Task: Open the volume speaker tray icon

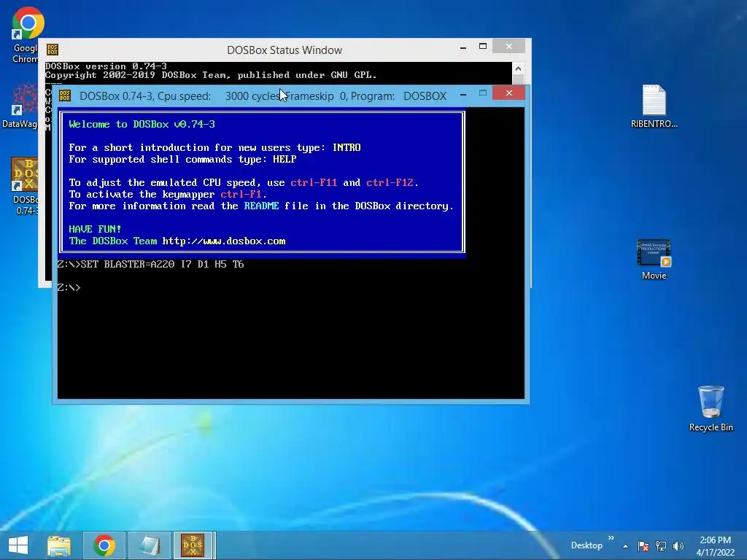Action: (x=678, y=545)
